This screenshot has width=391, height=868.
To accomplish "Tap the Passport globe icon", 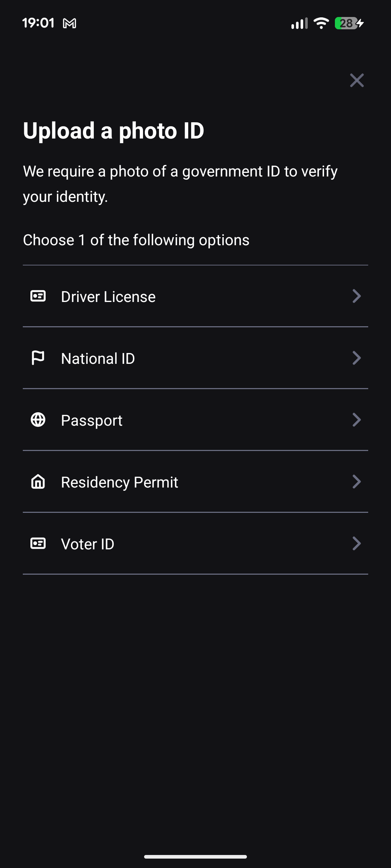I will (38, 420).
